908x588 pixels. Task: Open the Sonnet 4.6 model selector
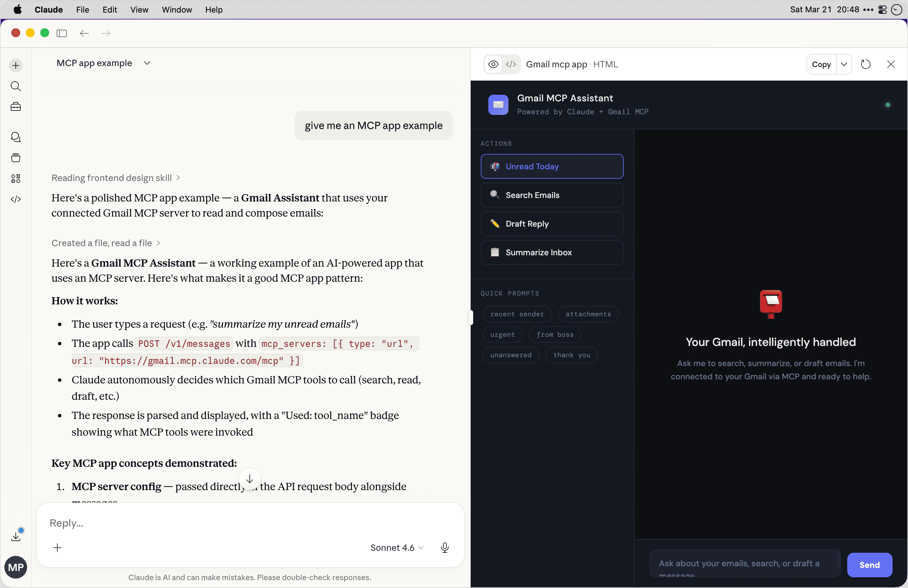pyautogui.click(x=397, y=548)
